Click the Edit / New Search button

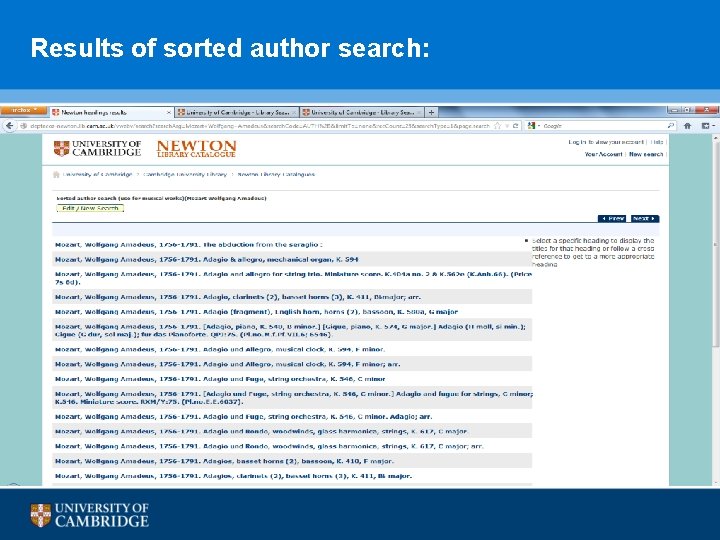pyautogui.click(x=90, y=208)
